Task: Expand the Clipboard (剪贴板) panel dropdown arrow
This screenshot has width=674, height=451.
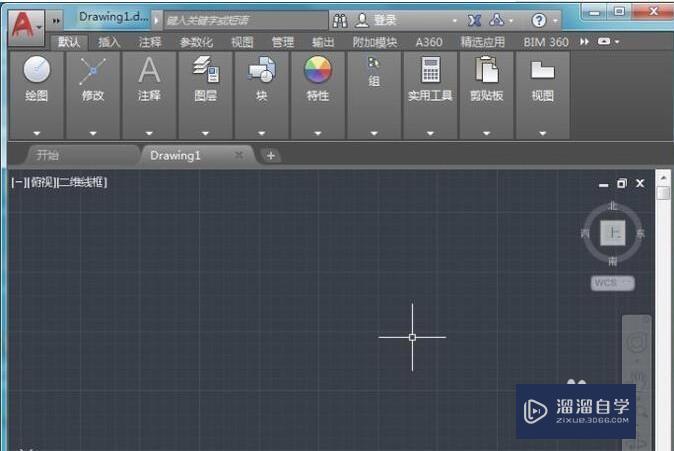Action: click(x=486, y=133)
